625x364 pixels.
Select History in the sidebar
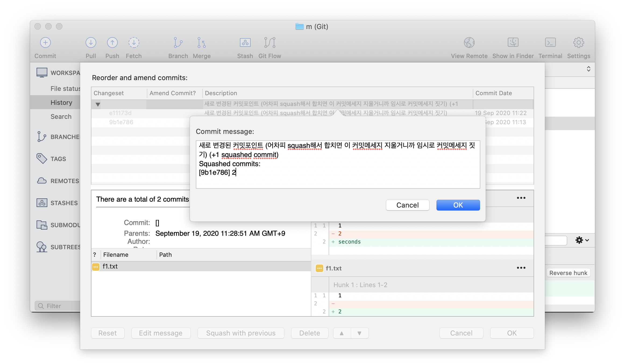(x=61, y=102)
